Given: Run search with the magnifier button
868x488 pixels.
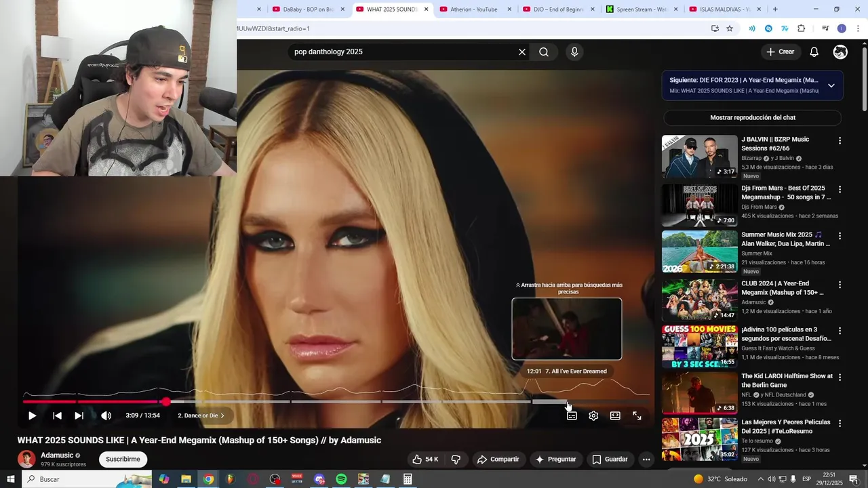Looking at the screenshot, I should point(544,52).
